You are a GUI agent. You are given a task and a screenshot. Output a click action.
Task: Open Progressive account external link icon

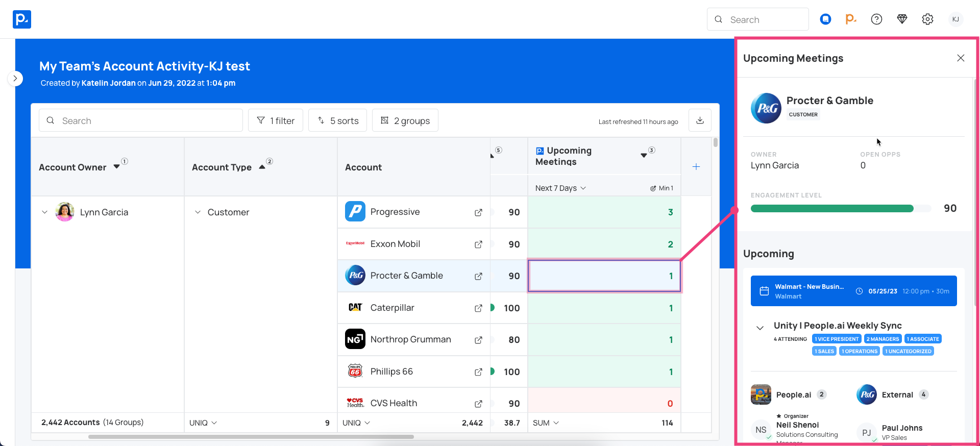[478, 212]
